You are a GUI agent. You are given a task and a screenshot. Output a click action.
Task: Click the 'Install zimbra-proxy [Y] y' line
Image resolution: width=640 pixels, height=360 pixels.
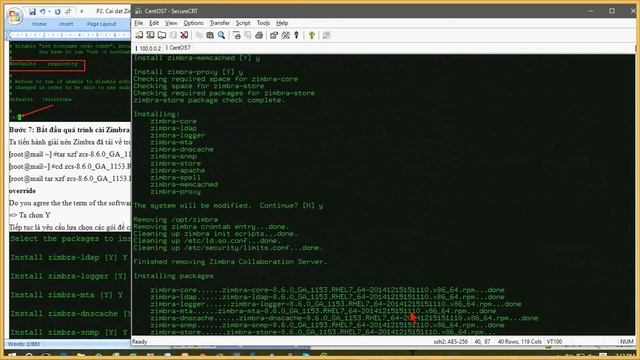point(188,72)
